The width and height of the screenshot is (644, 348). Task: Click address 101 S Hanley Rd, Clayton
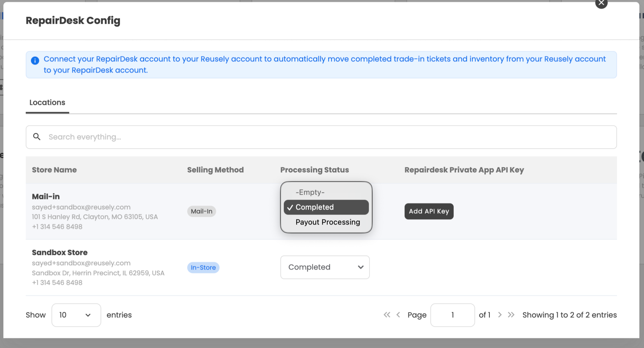(95, 217)
